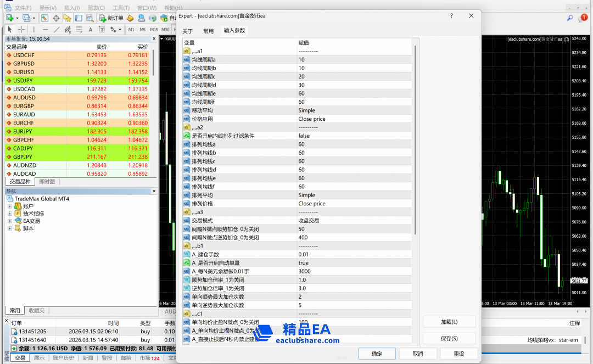Click the parameter list vertical scrollbar
The width and height of the screenshot is (593, 364).
416,137
